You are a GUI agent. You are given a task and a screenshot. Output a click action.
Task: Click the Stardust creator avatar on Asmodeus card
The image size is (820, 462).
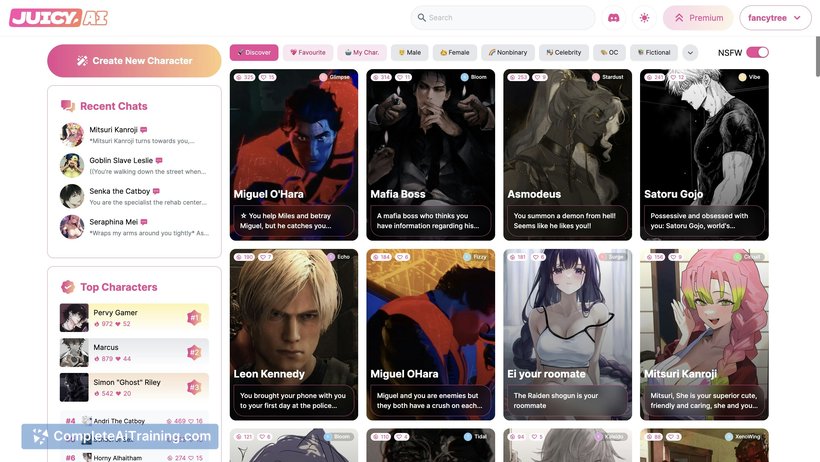[596, 77]
